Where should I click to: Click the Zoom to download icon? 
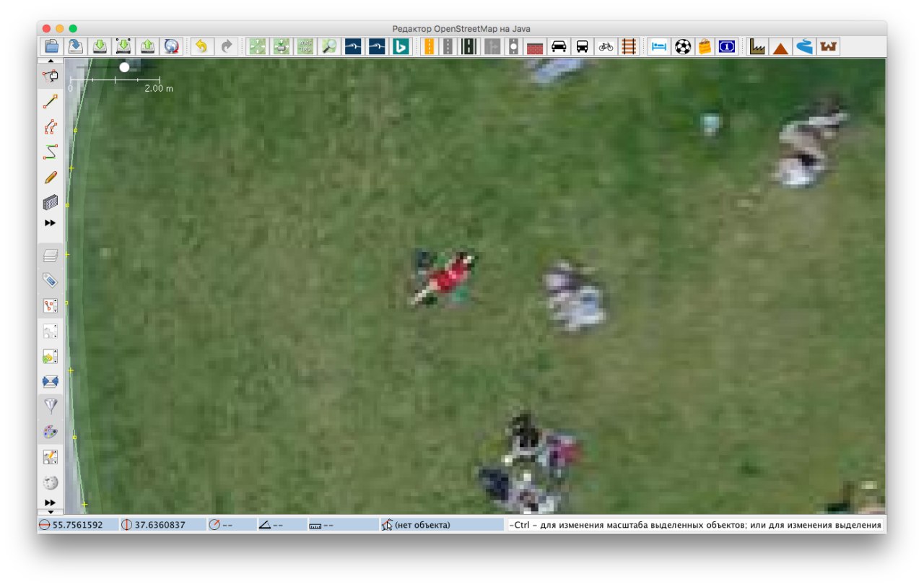point(282,46)
